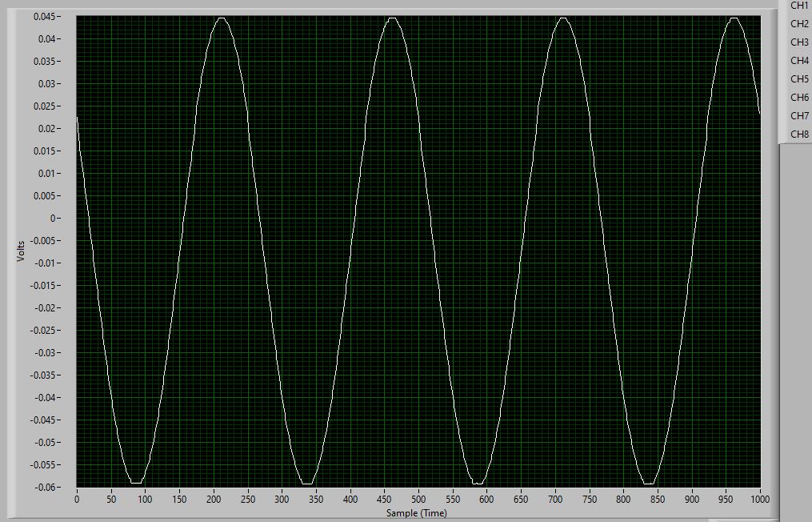The width and height of the screenshot is (812, 522).
Task: Click the 100 X-axis tick value
Action: (x=145, y=500)
